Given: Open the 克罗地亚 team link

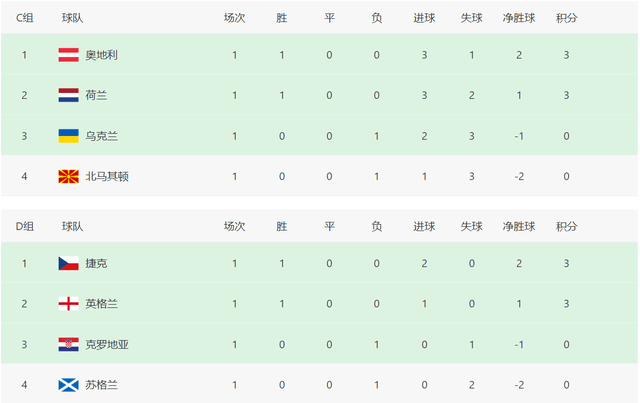Looking at the screenshot, I should click(x=107, y=345).
